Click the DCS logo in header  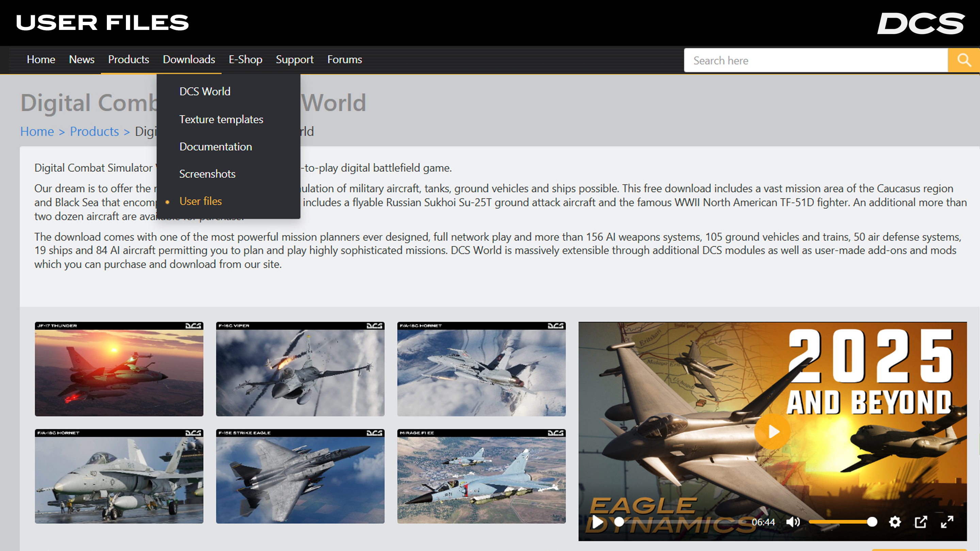coord(921,23)
